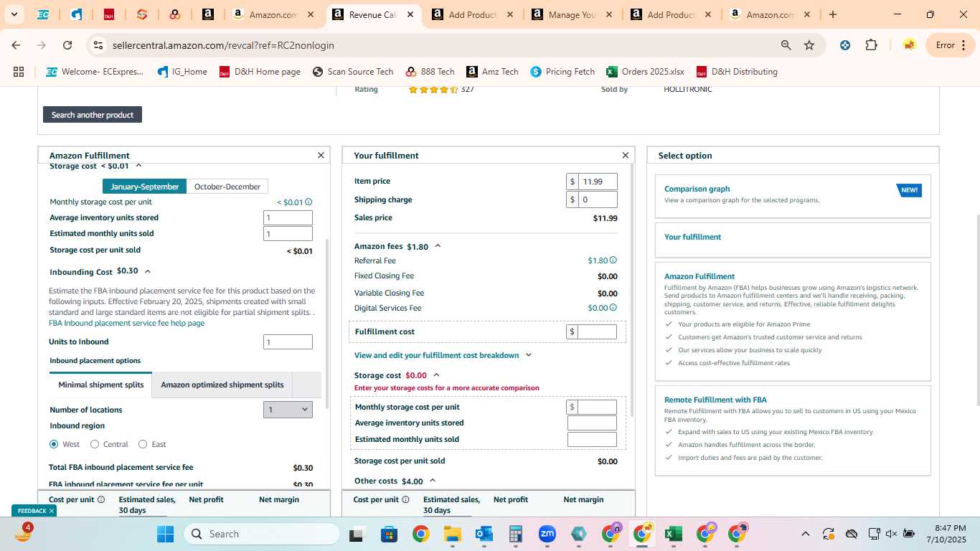Open Orders 2025.xlsx bookmark
This screenshot has height=551, width=980.
(645, 72)
